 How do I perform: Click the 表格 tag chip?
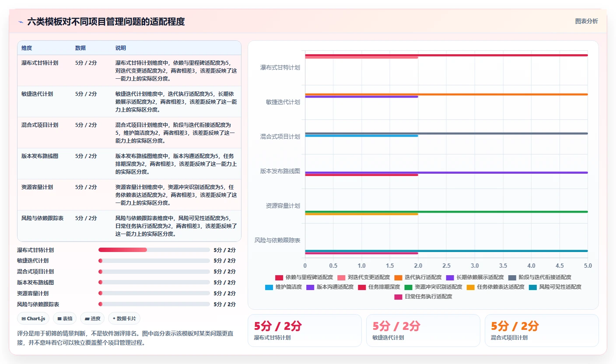(65, 318)
